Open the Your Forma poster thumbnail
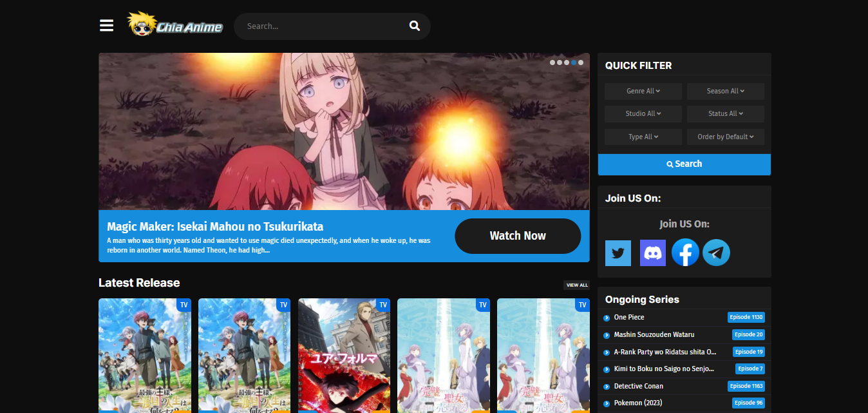Image resolution: width=868 pixels, height=413 pixels. click(344, 356)
